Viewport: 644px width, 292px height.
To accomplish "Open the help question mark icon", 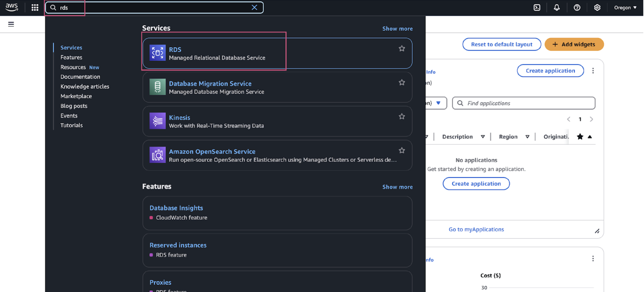I will click(x=577, y=8).
